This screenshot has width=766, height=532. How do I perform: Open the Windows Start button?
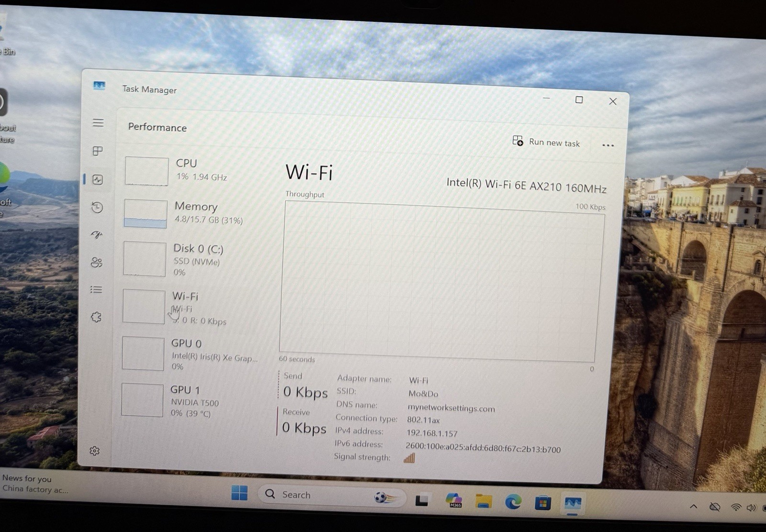click(x=239, y=492)
